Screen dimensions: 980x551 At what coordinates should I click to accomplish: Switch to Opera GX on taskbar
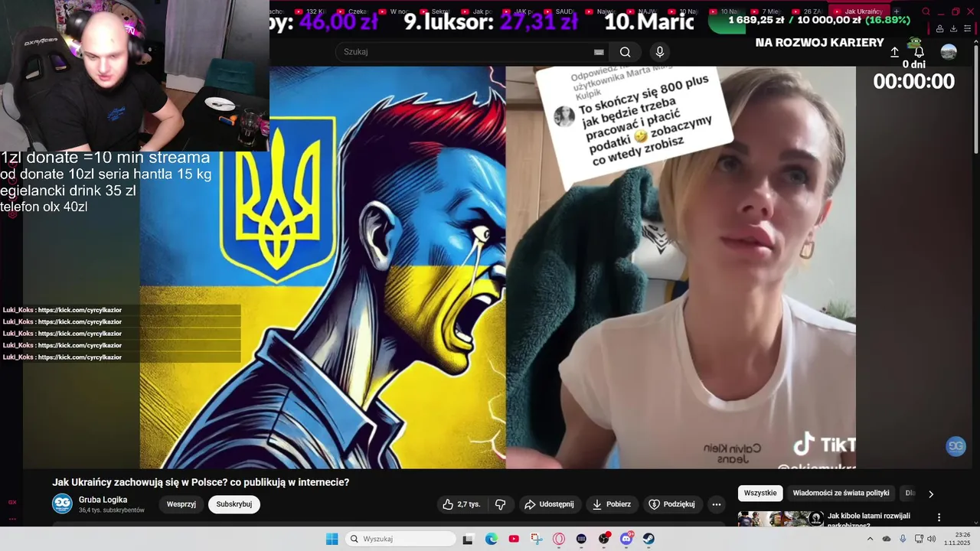(x=559, y=539)
